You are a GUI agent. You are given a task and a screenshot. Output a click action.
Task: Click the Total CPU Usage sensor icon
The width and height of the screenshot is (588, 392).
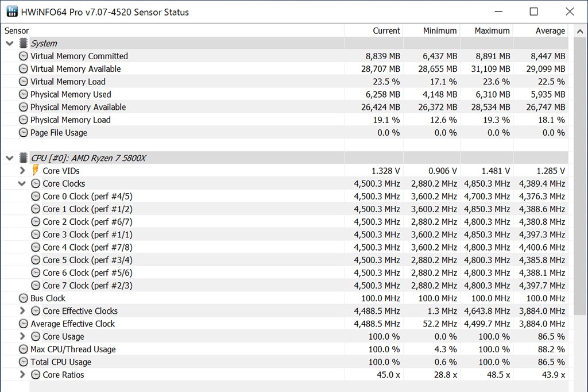click(x=24, y=362)
